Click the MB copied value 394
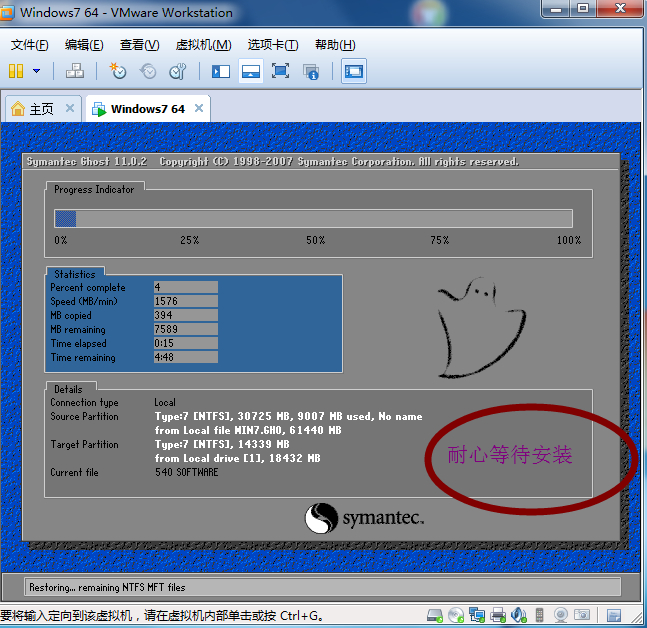Image resolution: width=647 pixels, height=628 pixels. [x=186, y=315]
